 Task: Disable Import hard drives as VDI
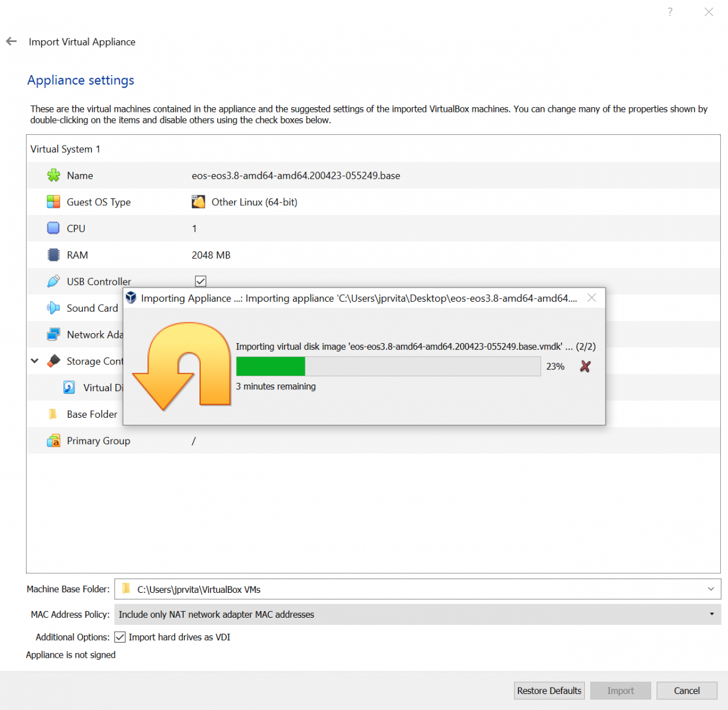tap(120, 637)
